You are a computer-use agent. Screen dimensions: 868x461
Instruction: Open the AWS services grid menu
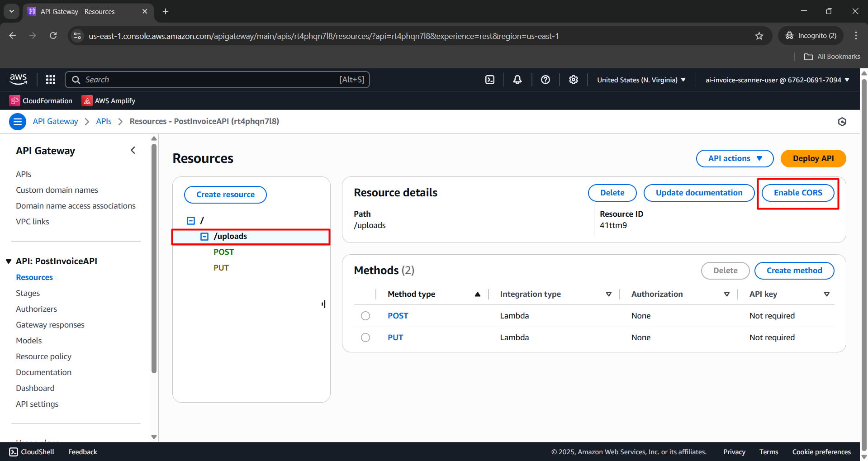(x=51, y=80)
